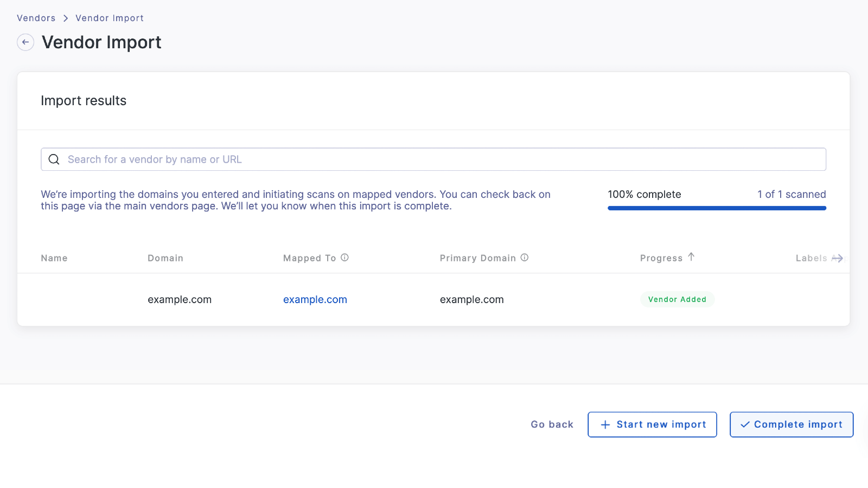
Task: Open the Vendors breadcrumb link
Action: pos(36,18)
